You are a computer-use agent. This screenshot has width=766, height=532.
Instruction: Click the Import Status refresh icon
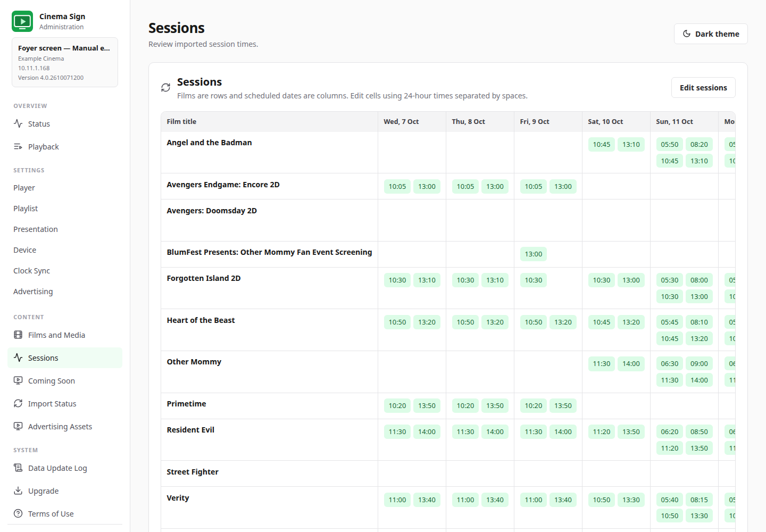[x=18, y=403]
